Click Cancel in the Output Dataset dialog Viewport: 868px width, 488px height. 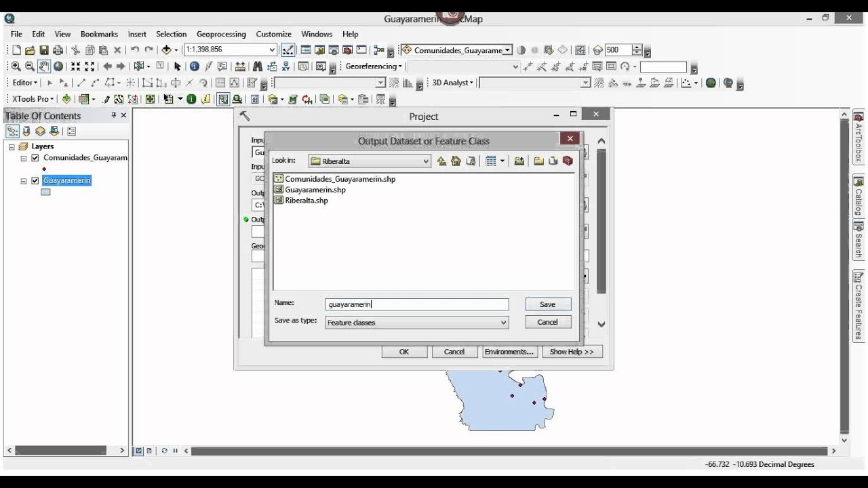pyautogui.click(x=548, y=322)
